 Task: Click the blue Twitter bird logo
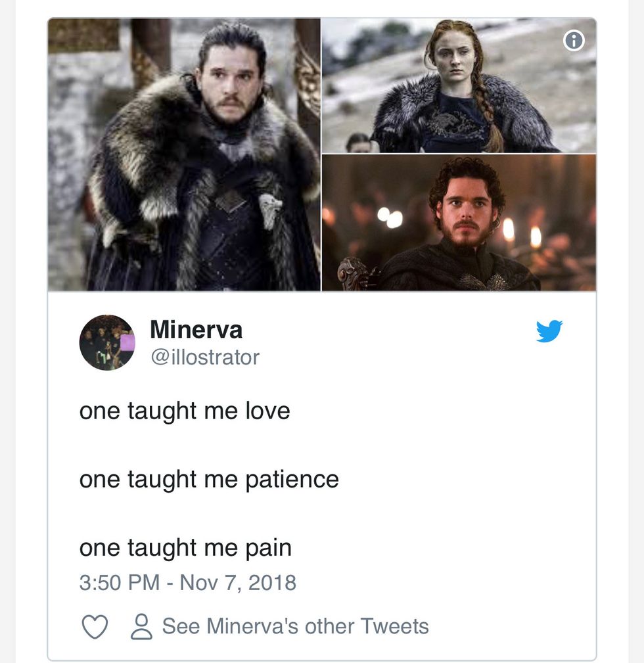[549, 331]
